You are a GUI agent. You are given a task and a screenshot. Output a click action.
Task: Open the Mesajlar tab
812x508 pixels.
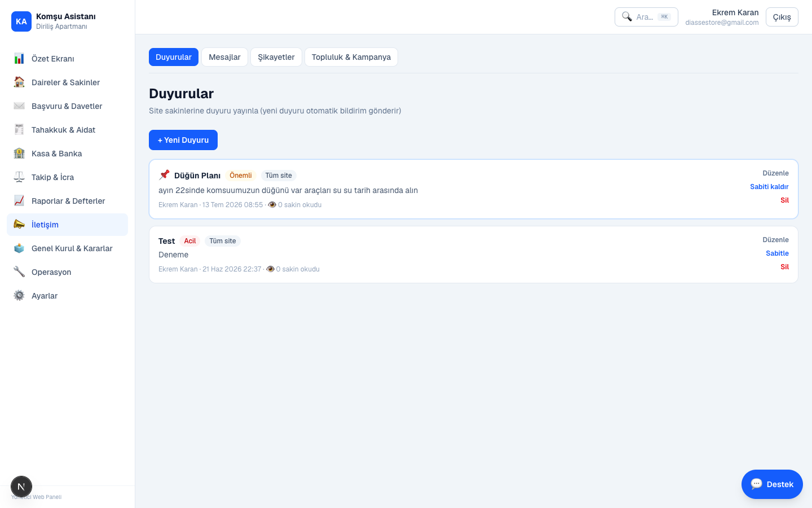[x=224, y=57]
